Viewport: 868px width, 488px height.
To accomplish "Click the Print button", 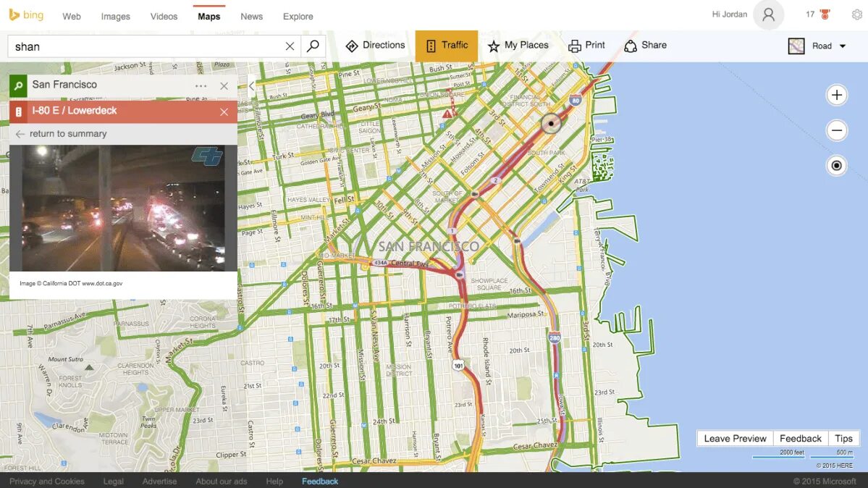I will click(x=586, y=46).
